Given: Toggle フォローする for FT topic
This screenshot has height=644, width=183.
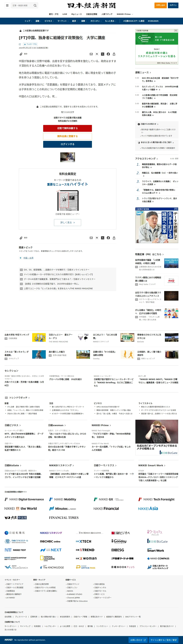Looking at the screenshot, I should pyautogui.click(x=30, y=44).
